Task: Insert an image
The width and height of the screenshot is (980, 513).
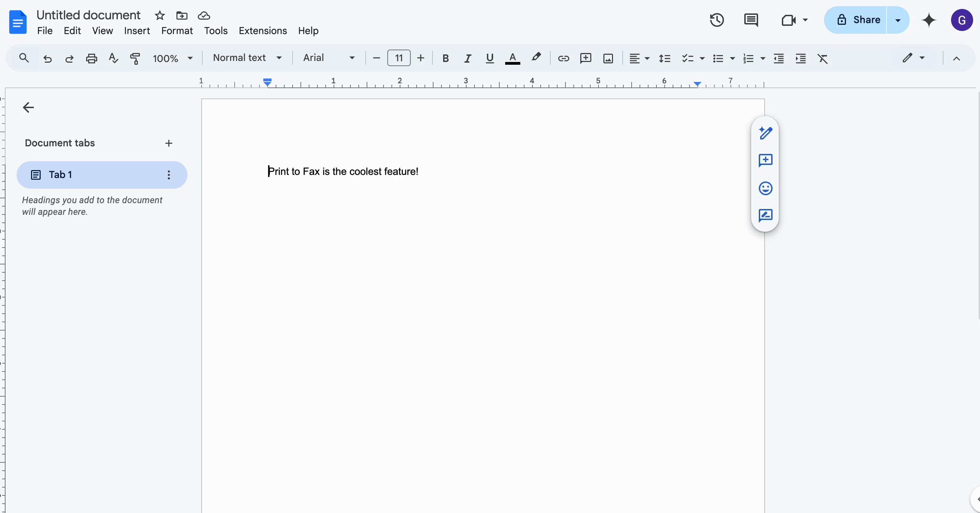Action: [608, 58]
